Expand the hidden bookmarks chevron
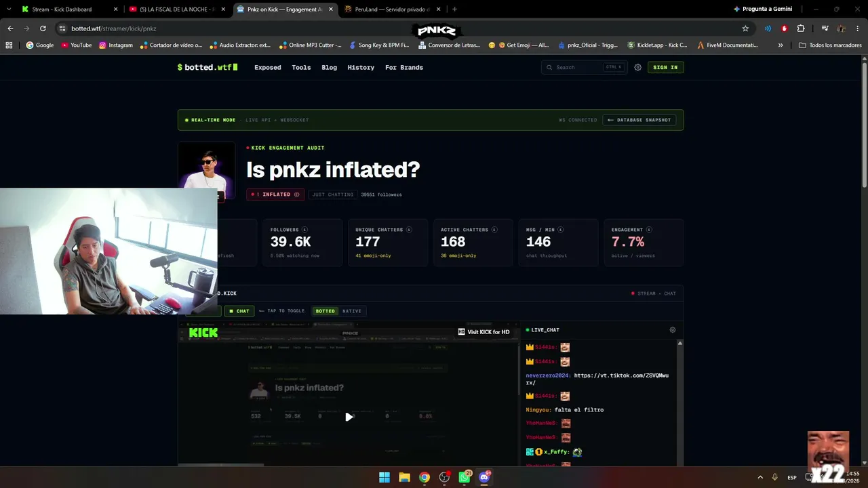Screen dimensions: 868x488 click(x=781, y=45)
